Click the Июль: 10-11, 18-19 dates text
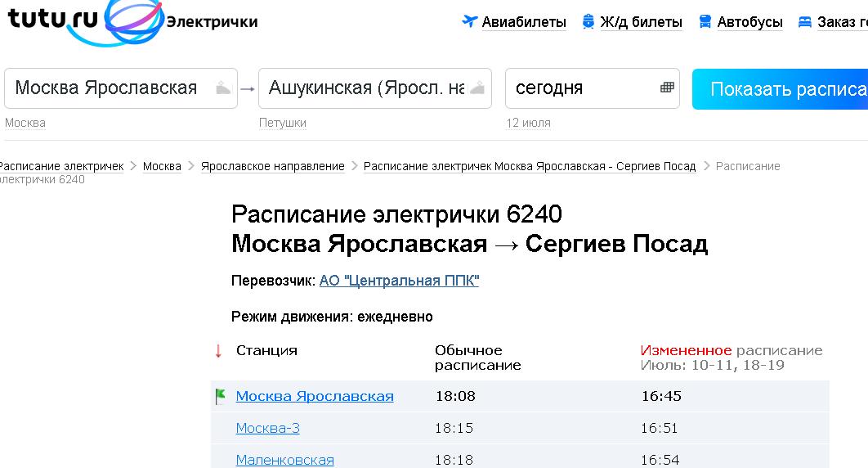868x468 pixels. 713,366
